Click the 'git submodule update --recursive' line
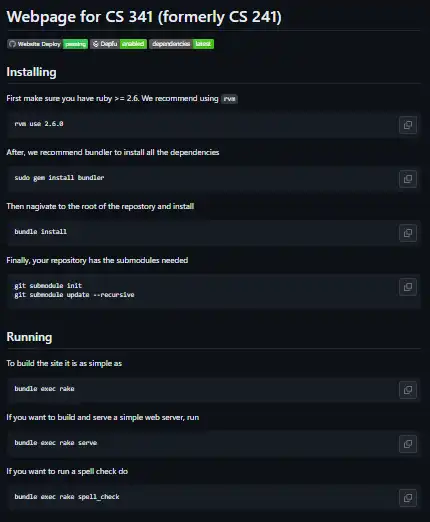Image resolution: width=430 pixels, height=522 pixels. [74, 295]
